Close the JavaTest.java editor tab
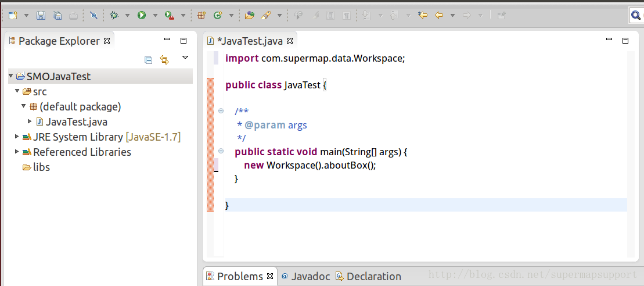The width and height of the screenshot is (644, 286). click(290, 41)
